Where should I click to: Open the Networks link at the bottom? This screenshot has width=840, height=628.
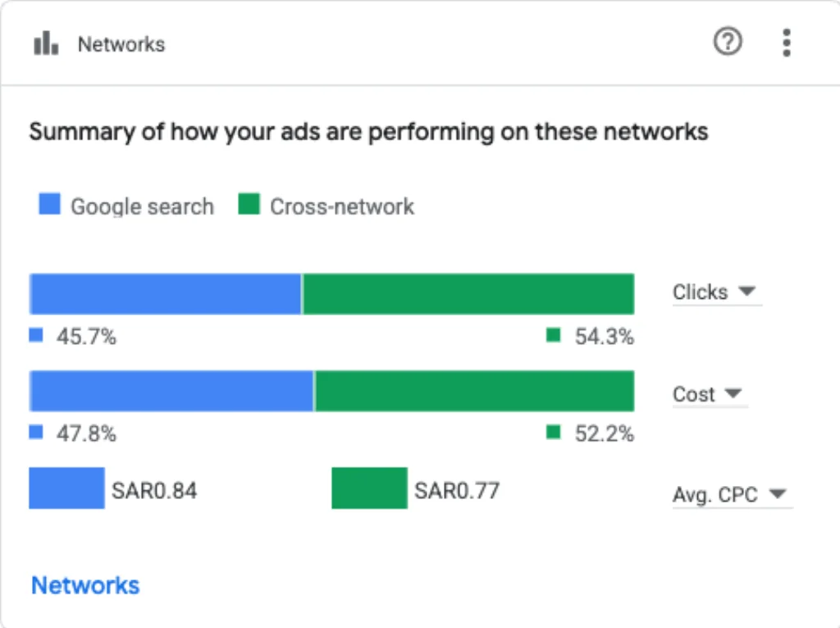(85, 585)
